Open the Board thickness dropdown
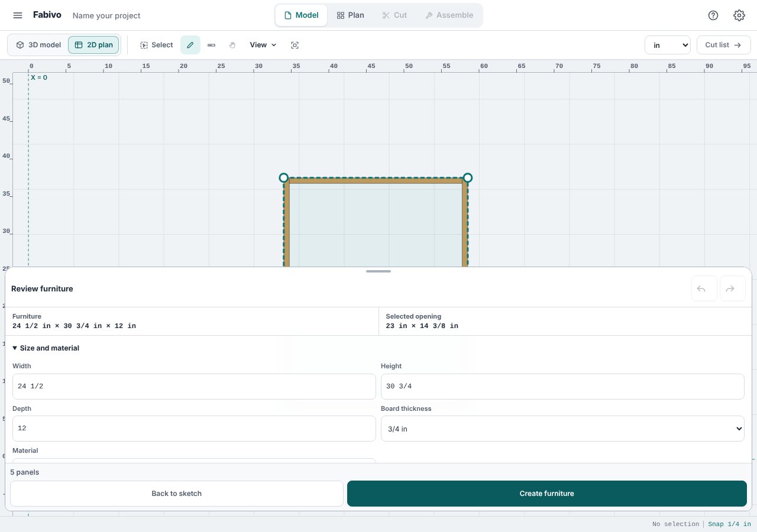Screen dimensions: 757x532 coord(562,429)
